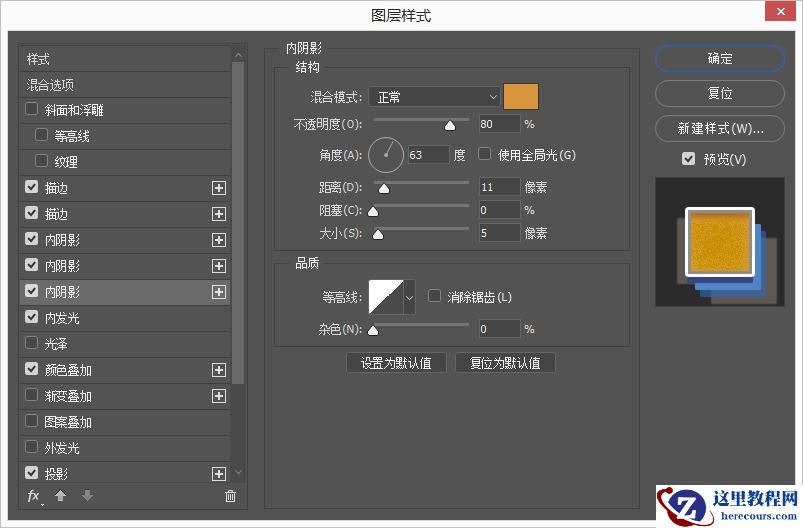The height and width of the screenshot is (528, 803).
Task: Enable the 光泽 checkbox
Action: (x=31, y=343)
